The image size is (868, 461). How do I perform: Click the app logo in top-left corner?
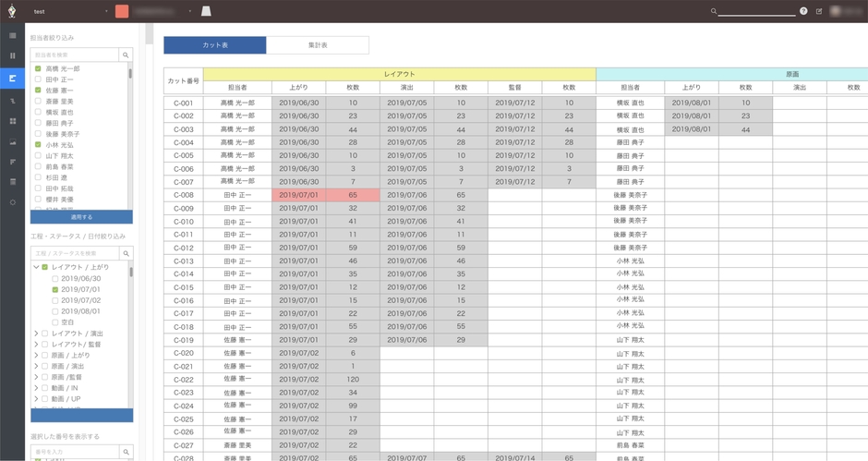pyautogui.click(x=12, y=11)
